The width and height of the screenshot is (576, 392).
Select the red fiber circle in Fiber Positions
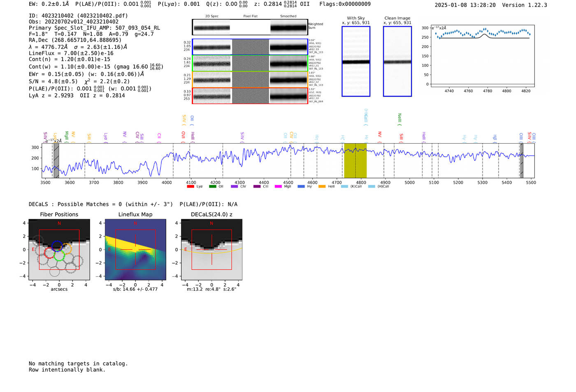(49, 253)
